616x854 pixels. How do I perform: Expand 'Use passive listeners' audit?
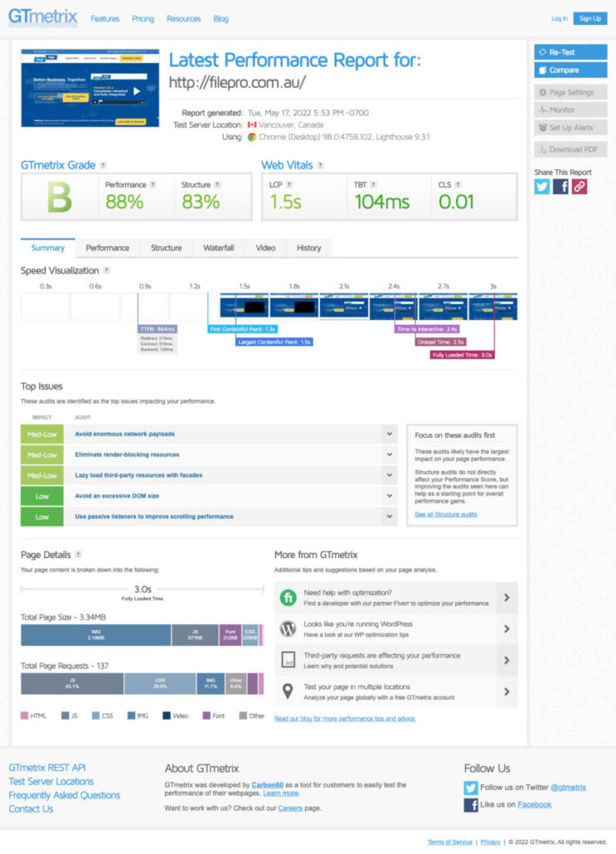(389, 516)
